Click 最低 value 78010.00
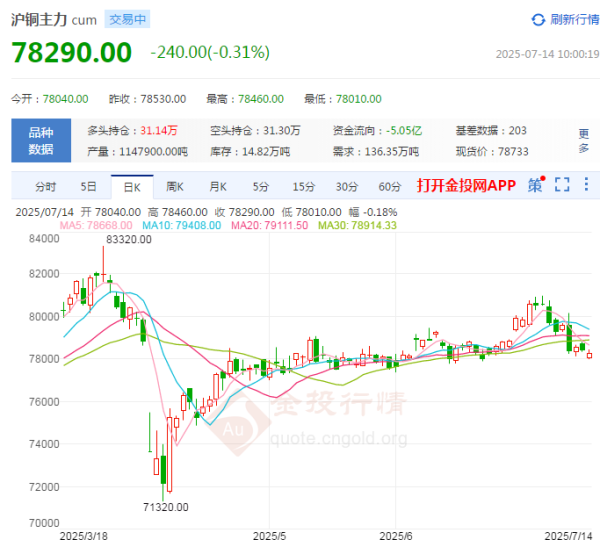600x540 pixels. (x=359, y=99)
